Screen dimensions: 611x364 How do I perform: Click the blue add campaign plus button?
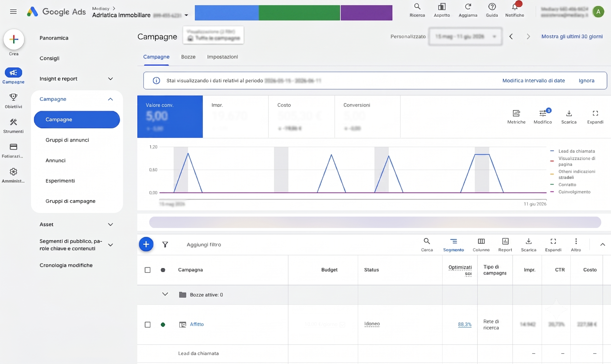[146, 244]
